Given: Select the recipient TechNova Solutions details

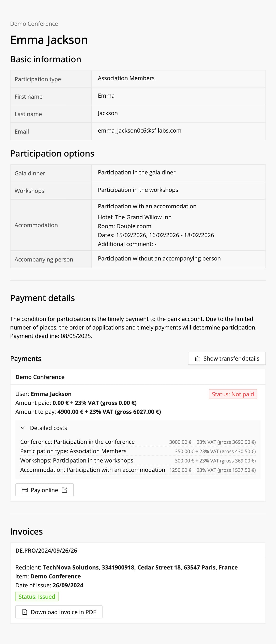Looking at the screenshot, I should 126,567.
